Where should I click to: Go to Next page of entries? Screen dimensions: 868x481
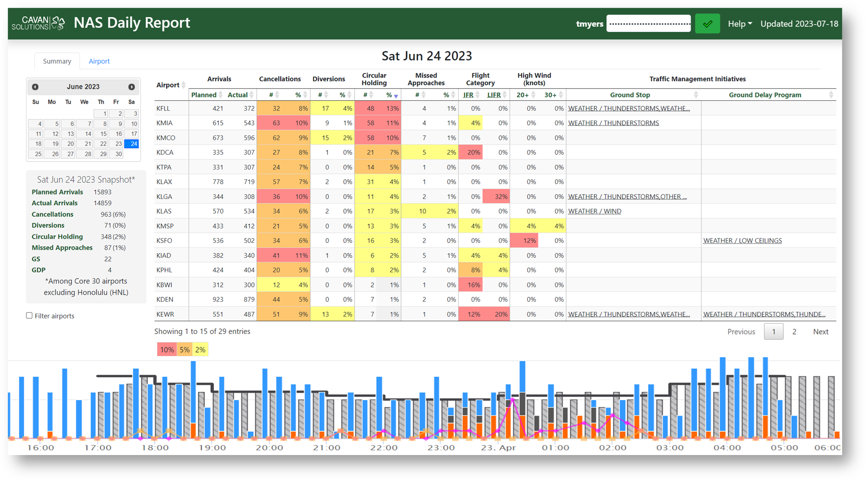821,332
